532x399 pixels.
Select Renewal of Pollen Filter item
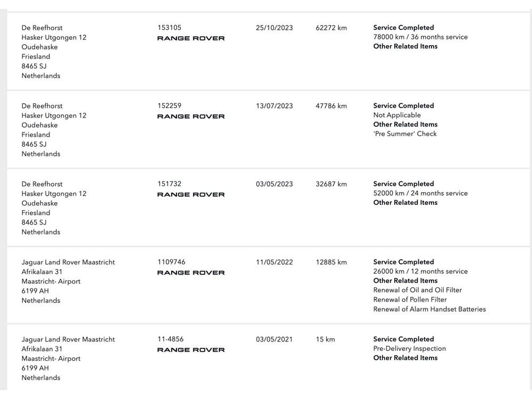tap(410, 300)
